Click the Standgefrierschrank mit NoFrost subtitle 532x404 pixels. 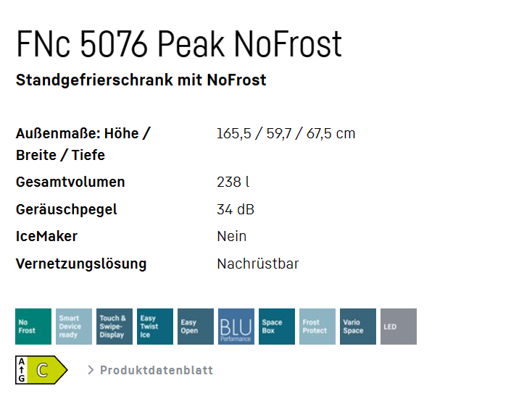[141, 80]
